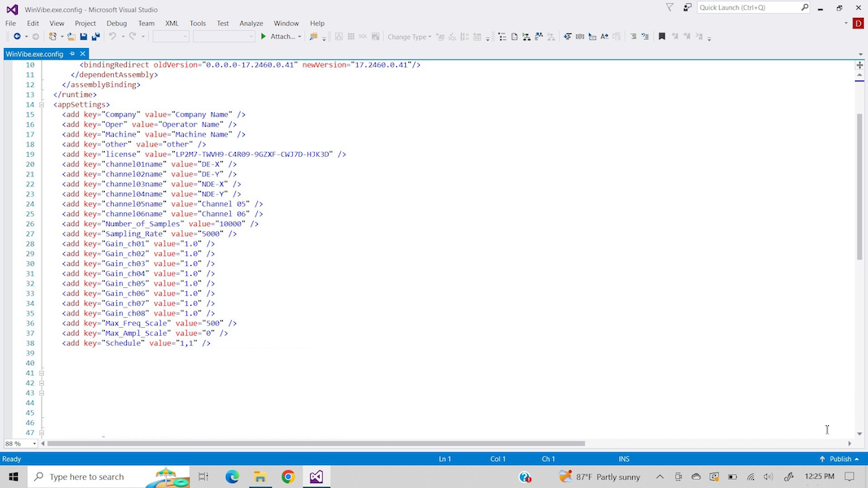Screen dimensions: 868x488
Task: Click the camera snapshot toolbar icon
Action: tap(579, 37)
